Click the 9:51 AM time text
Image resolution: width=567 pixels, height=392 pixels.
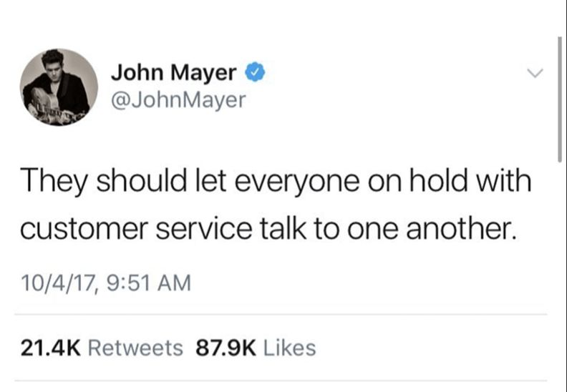[x=149, y=283]
